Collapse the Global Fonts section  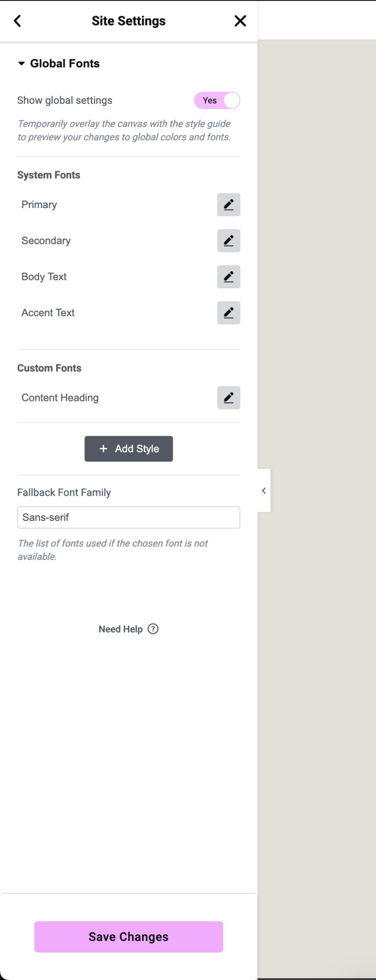(22, 64)
